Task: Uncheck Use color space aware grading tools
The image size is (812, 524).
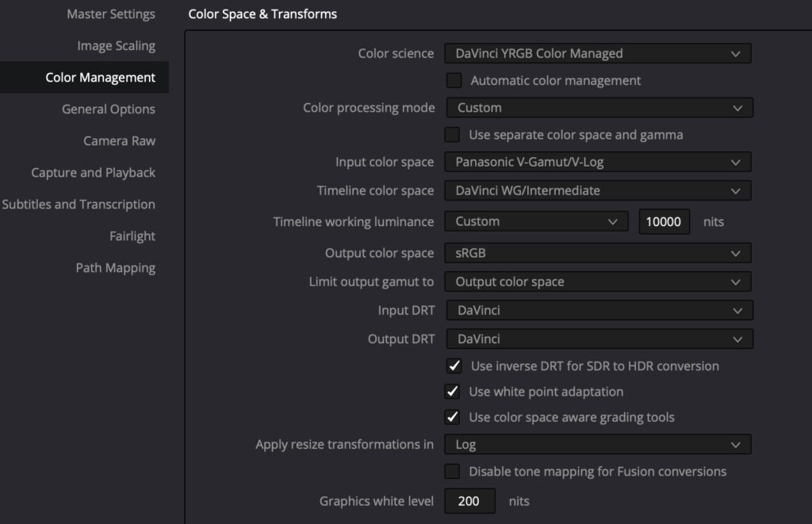Action: (x=452, y=417)
